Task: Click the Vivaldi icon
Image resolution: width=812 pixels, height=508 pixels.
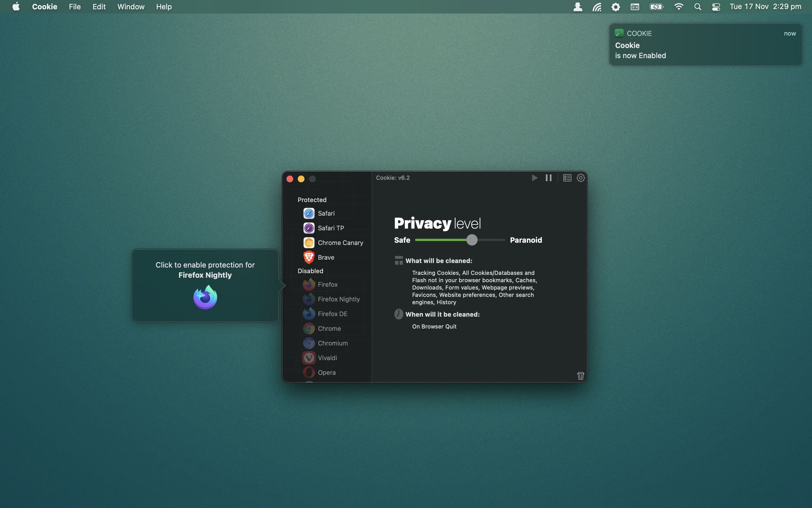Action: point(309,358)
